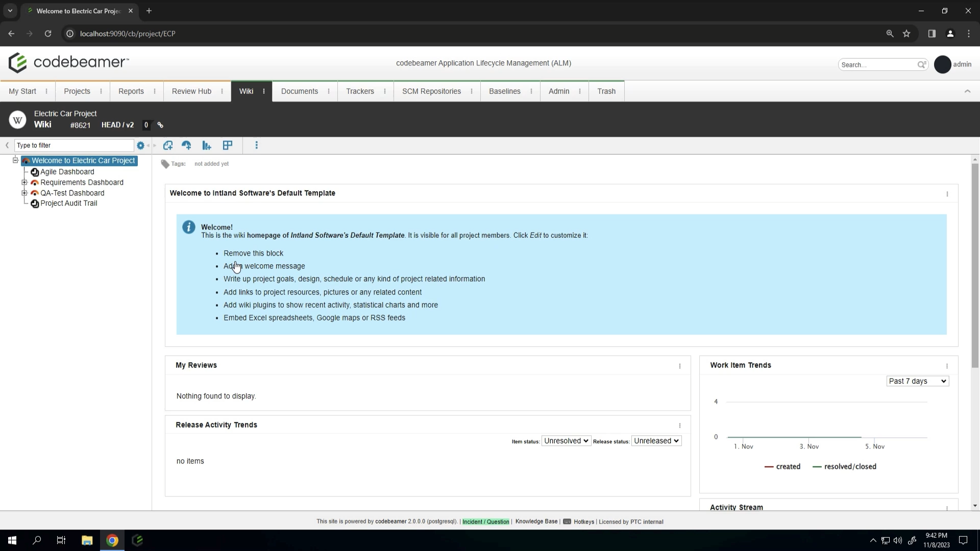Open the wiki toolbar more-options menu
Image resolution: width=980 pixels, height=551 pixels.
[257, 145]
